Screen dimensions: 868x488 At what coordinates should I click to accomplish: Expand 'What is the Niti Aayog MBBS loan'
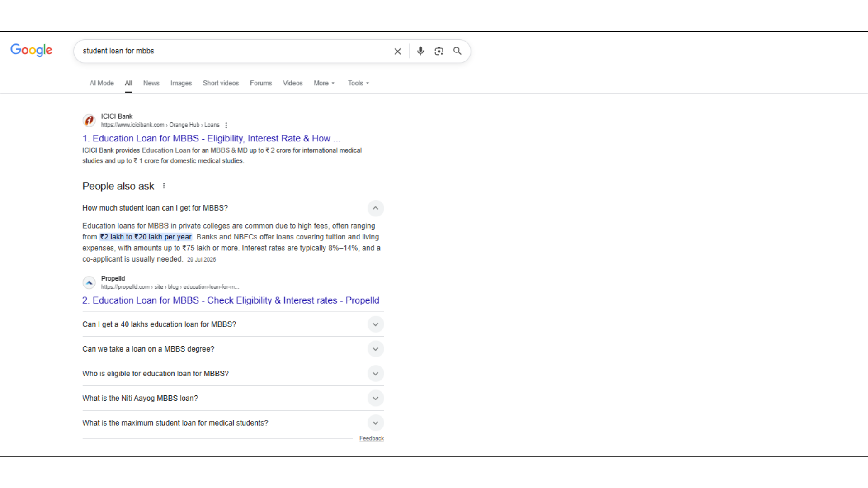click(375, 398)
